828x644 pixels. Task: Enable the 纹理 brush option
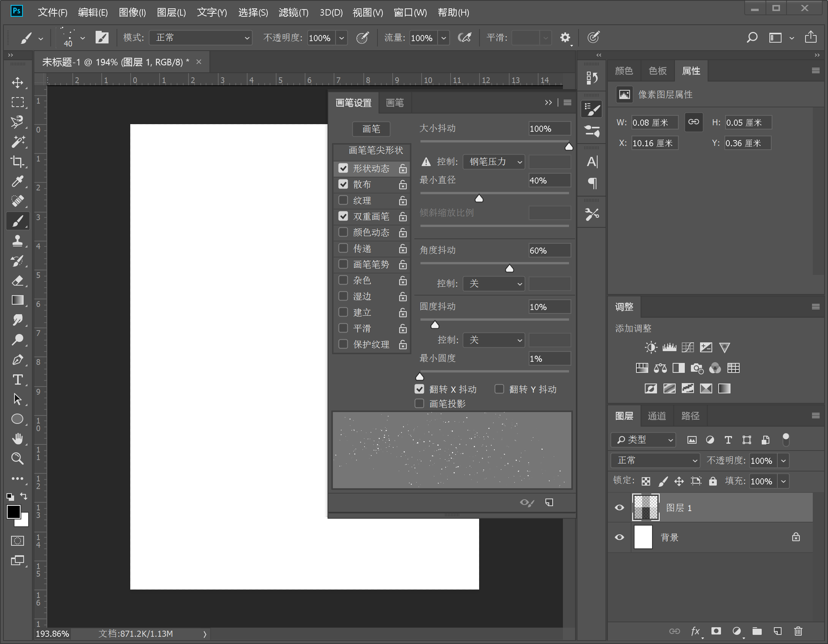tap(343, 200)
